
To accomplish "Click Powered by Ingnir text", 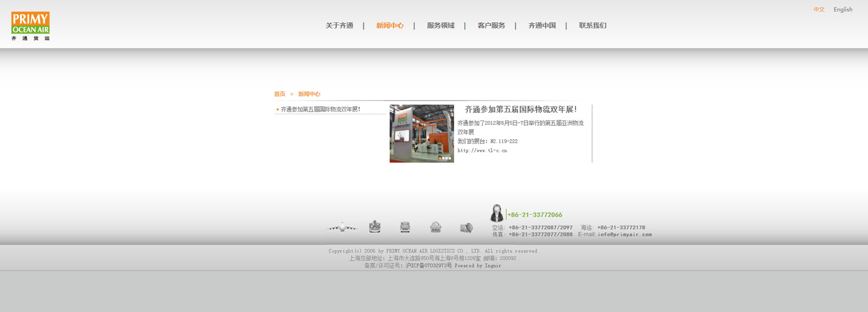I will click(x=478, y=266).
